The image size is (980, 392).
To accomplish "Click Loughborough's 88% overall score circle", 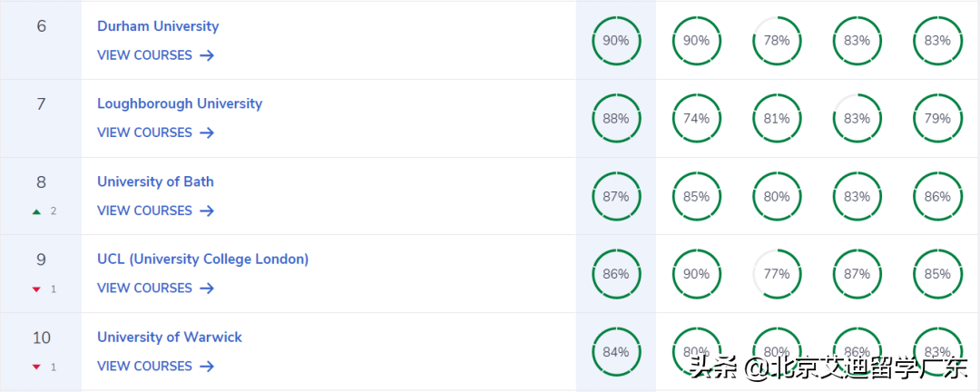I will [616, 119].
